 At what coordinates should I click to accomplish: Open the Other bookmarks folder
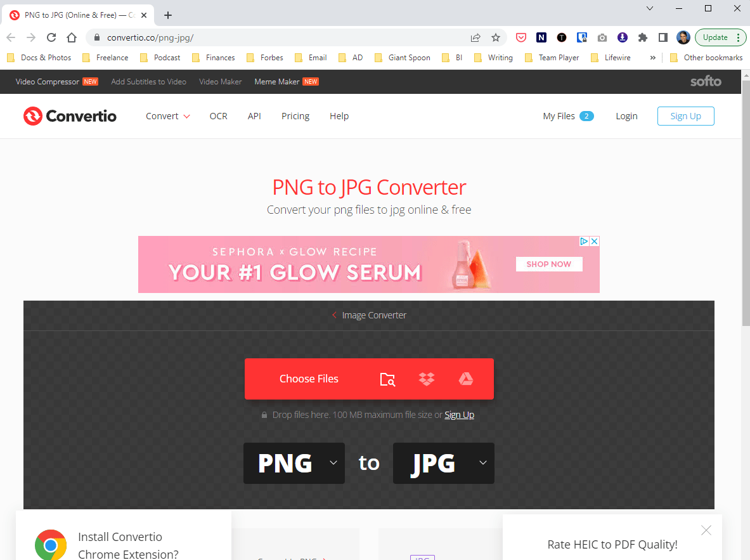click(706, 58)
